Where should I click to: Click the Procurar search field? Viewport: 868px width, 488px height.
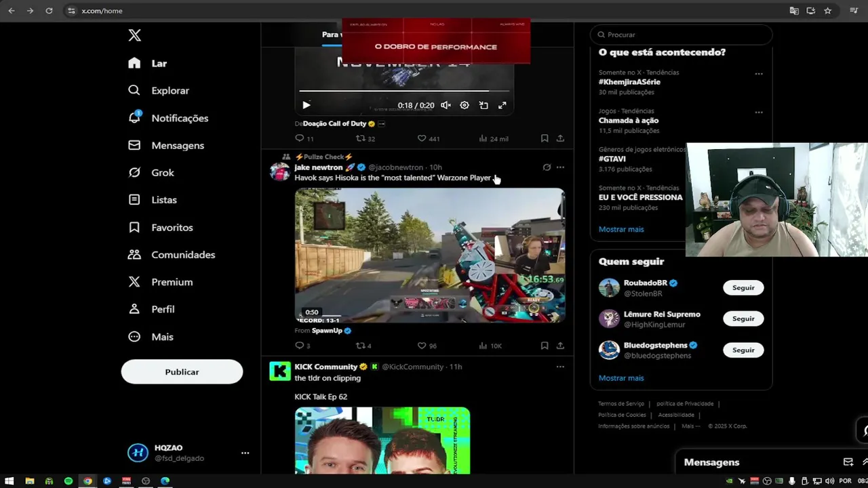click(681, 35)
